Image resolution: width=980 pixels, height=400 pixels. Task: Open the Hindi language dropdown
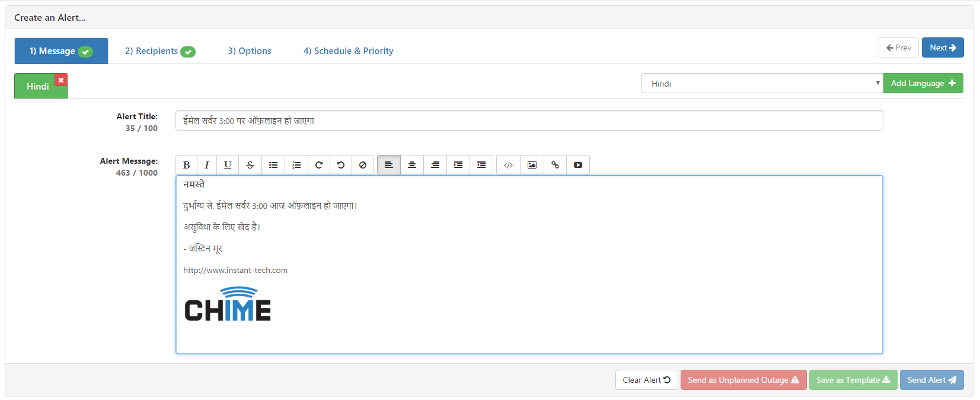(x=762, y=83)
